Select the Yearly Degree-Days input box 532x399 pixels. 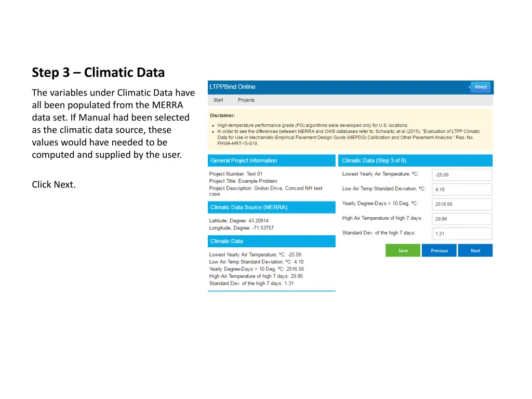pos(462,204)
